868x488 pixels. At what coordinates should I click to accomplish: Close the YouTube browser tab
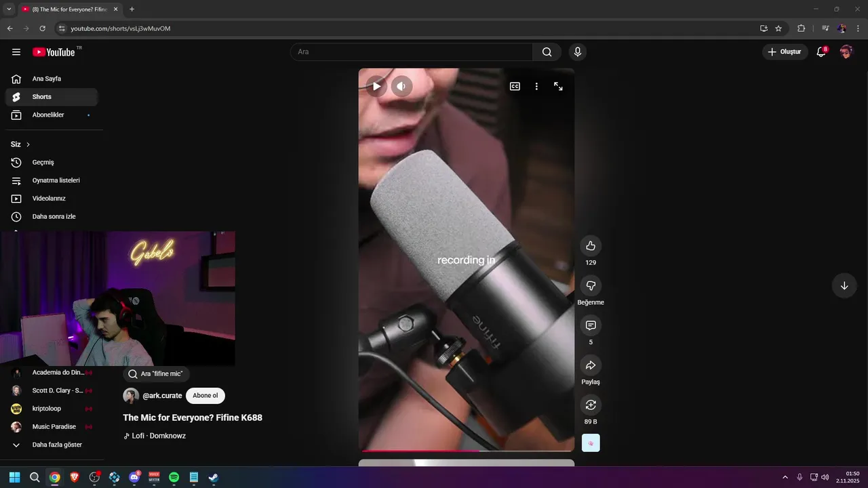115,9
